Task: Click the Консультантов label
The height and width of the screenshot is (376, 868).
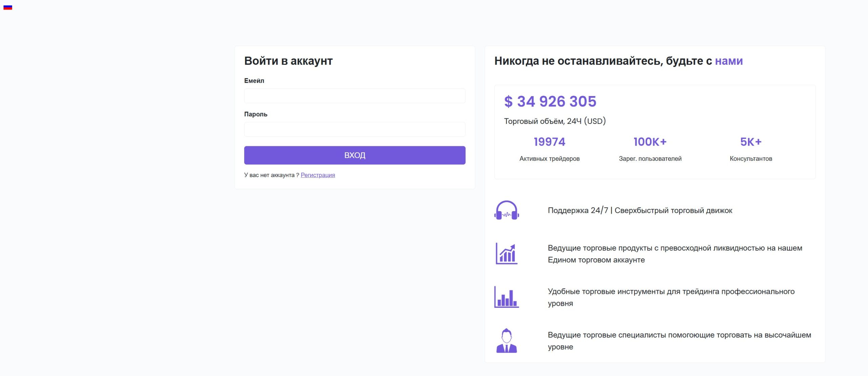Action: point(751,159)
